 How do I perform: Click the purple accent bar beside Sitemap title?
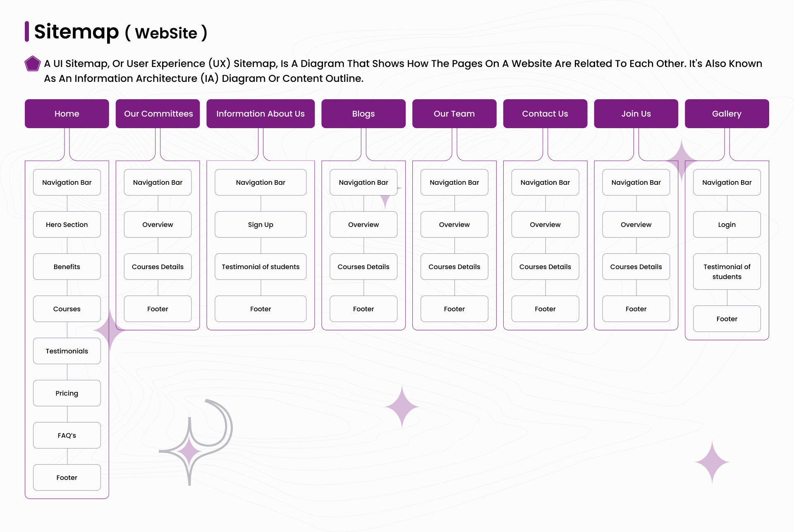click(27, 31)
